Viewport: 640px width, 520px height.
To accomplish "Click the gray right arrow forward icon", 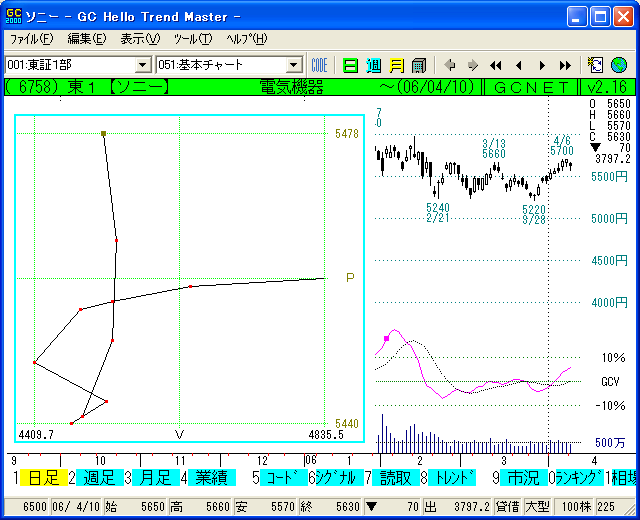I will pyautogui.click(x=473, y=65).
